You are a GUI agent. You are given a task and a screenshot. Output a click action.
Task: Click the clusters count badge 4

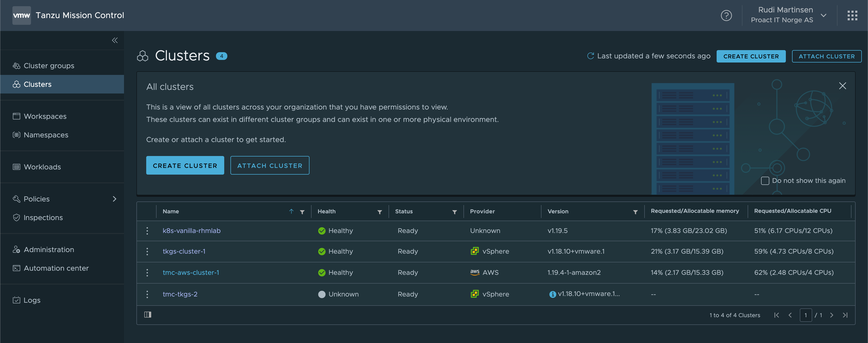point(221,56)
